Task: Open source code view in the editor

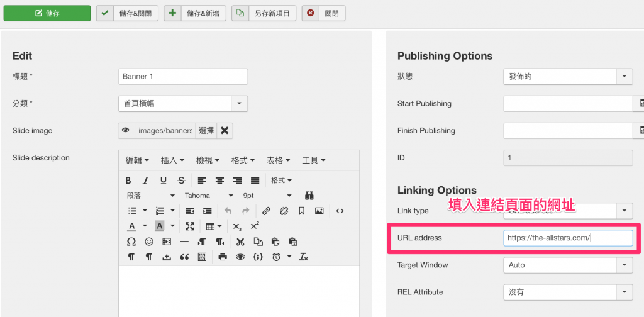Action: coord(340,211)
